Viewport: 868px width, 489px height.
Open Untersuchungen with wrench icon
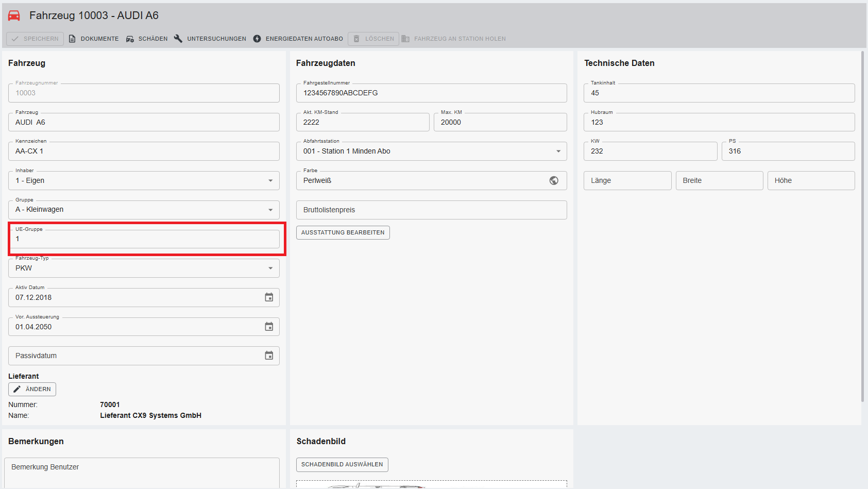tap(210, 39)
